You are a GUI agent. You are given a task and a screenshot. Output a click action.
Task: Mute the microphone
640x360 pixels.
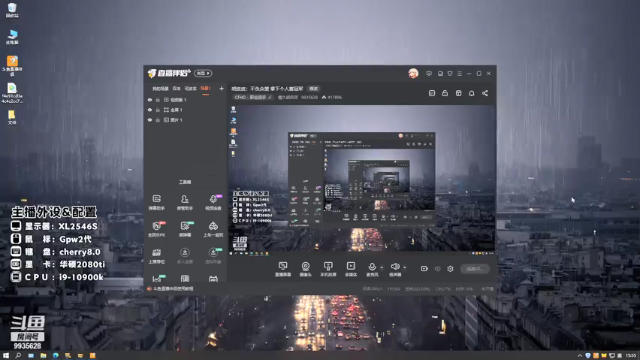tap(372, 269)
